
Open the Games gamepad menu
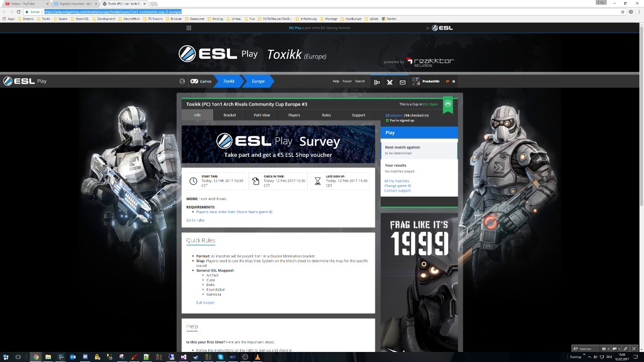[x=201, y=81]
